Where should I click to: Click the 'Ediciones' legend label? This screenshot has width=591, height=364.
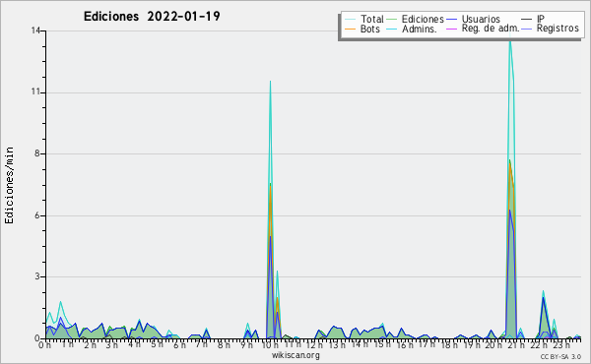[423, 19]
